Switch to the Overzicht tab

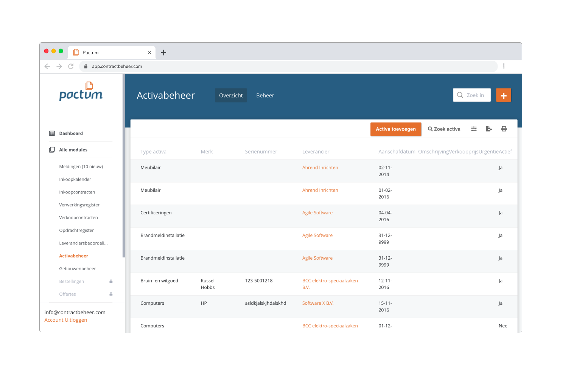[231, 95]
